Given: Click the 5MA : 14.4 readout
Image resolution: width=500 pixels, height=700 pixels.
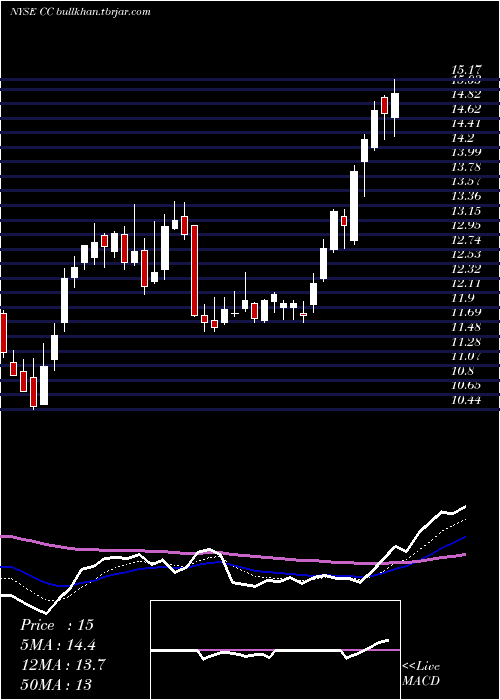Looking at the screenshot, I should point(58,645).
